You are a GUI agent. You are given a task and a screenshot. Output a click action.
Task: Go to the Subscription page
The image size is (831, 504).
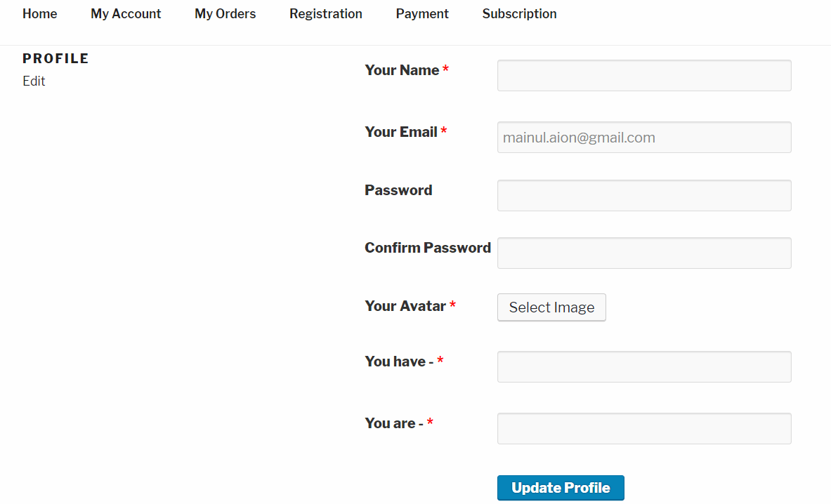click(519, 14)
